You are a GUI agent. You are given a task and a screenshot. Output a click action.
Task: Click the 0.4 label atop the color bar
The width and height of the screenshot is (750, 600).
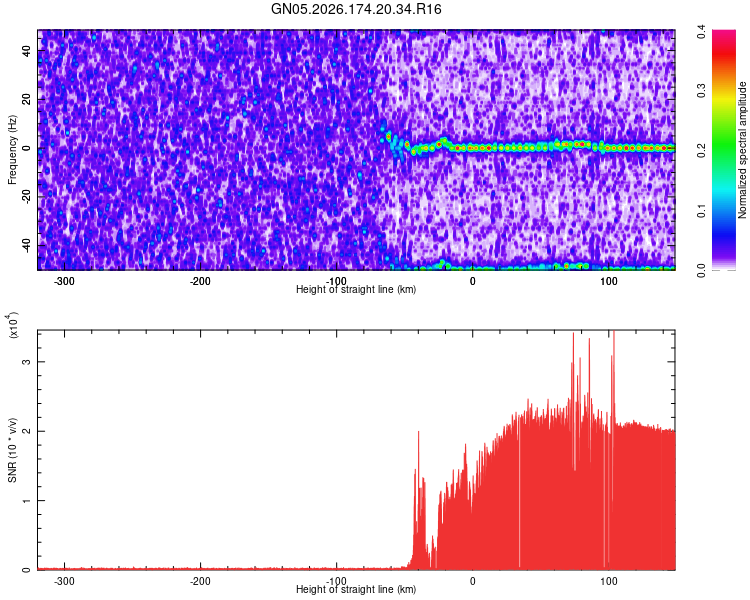tap(701, 32)
